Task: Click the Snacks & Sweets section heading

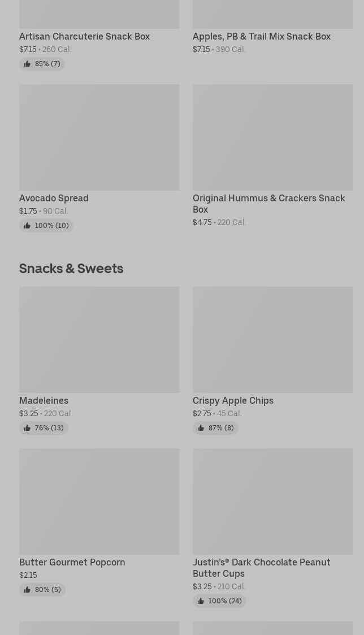Action: (x=71, y=269)
